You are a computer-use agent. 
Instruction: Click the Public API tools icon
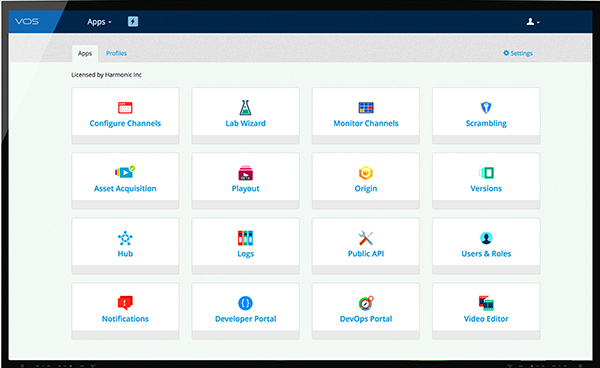[x=366, y=238]
